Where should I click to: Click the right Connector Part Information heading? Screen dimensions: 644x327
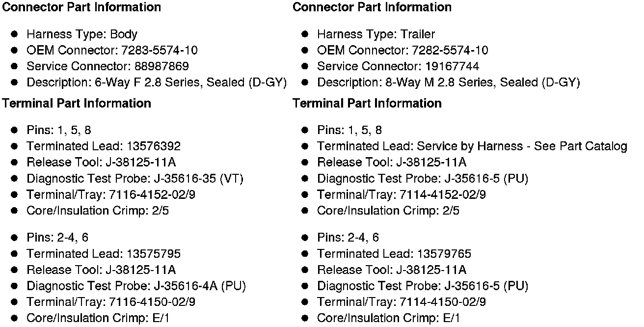click(372, 7)
